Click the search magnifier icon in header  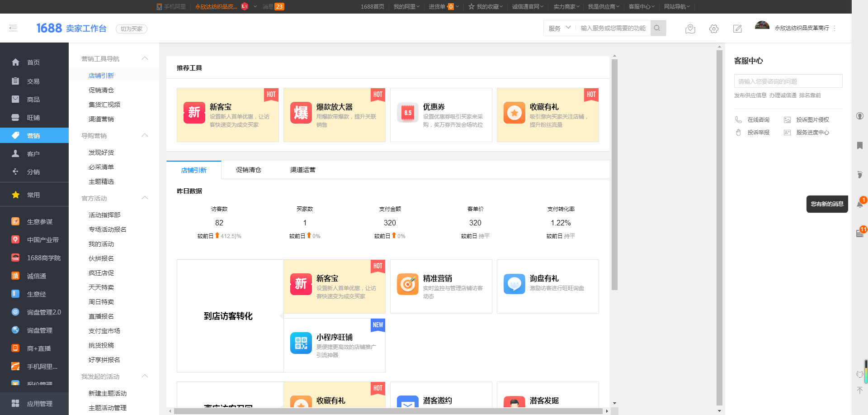click(657, 28)
